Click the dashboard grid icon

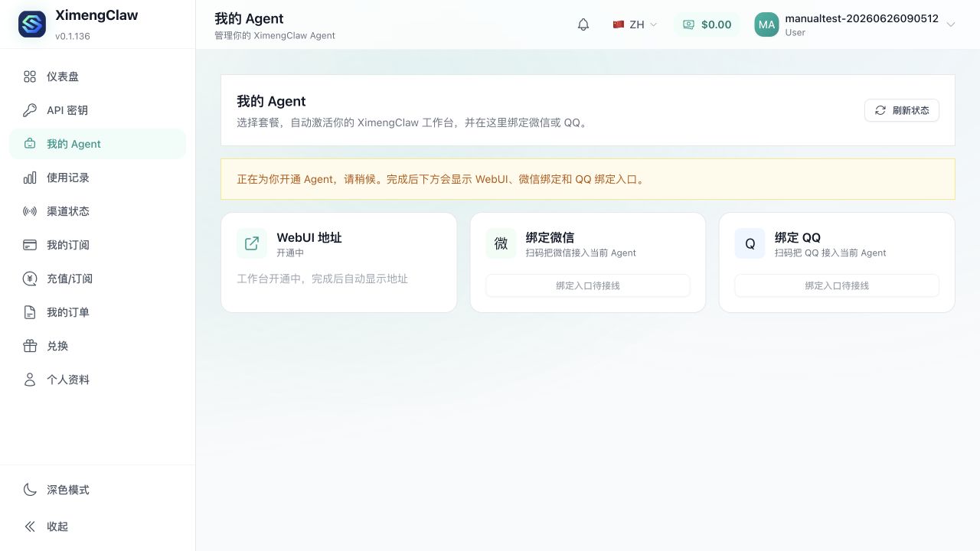tap(30, 77)
